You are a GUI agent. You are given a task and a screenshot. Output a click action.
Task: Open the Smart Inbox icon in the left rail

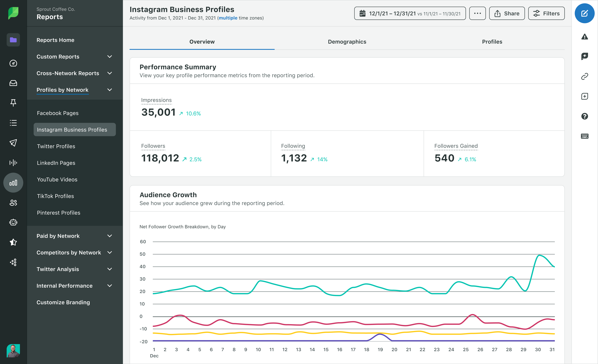[13, 83]
